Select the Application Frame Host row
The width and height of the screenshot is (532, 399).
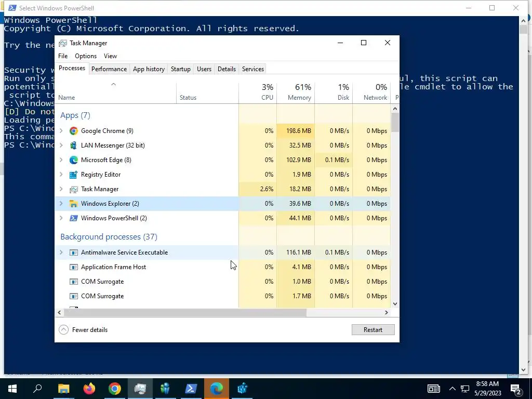tap(222, 267)
